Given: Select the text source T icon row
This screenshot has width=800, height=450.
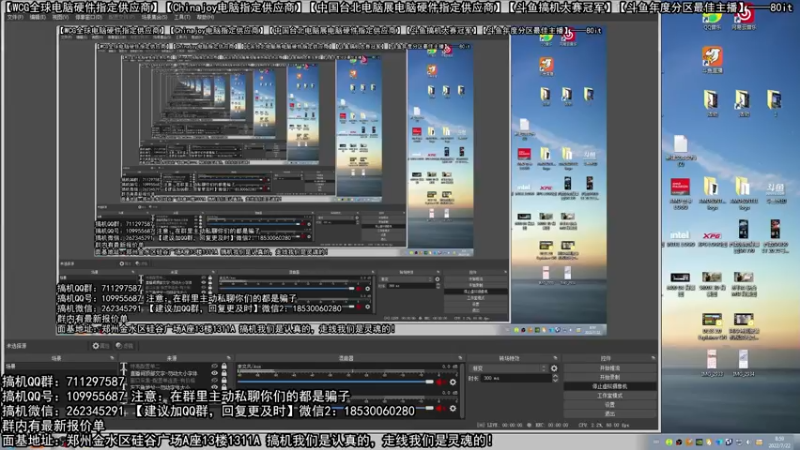Looking at the screenshot, I should pyautogui.click(x=124, y=368).
